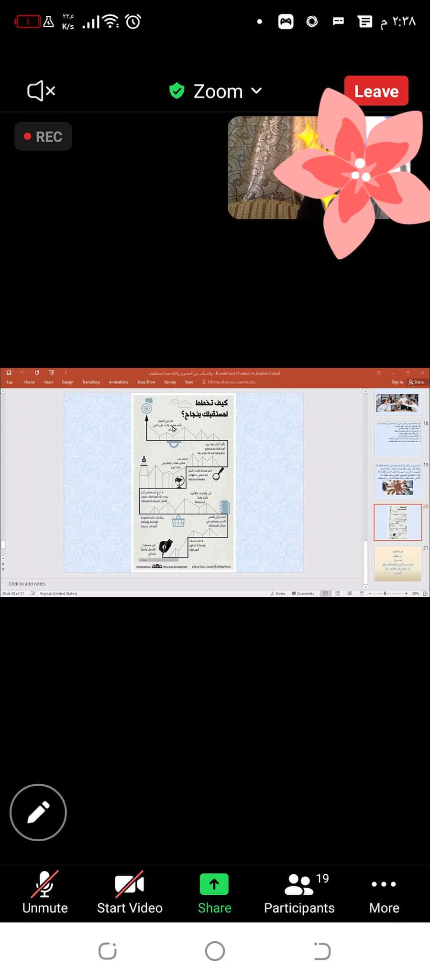Click the Sign in link in PowerPoint
The image size is (430, 980).
[x=397, y=382]
